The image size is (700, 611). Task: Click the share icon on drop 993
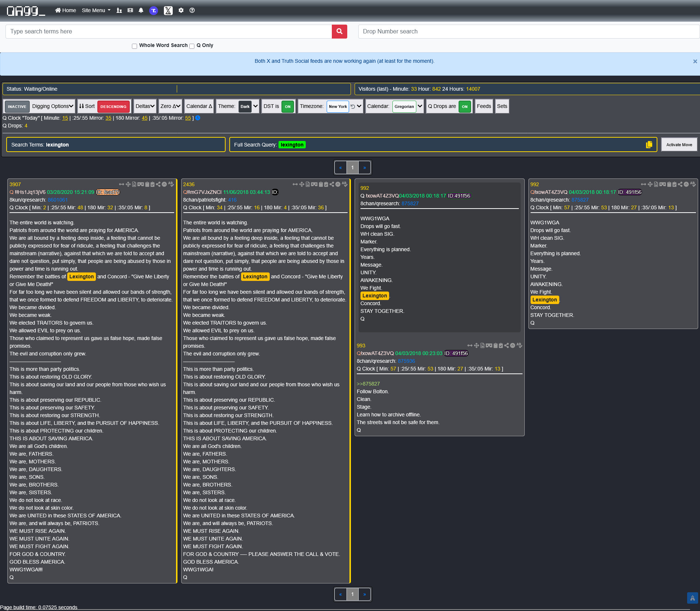(507, 346)
